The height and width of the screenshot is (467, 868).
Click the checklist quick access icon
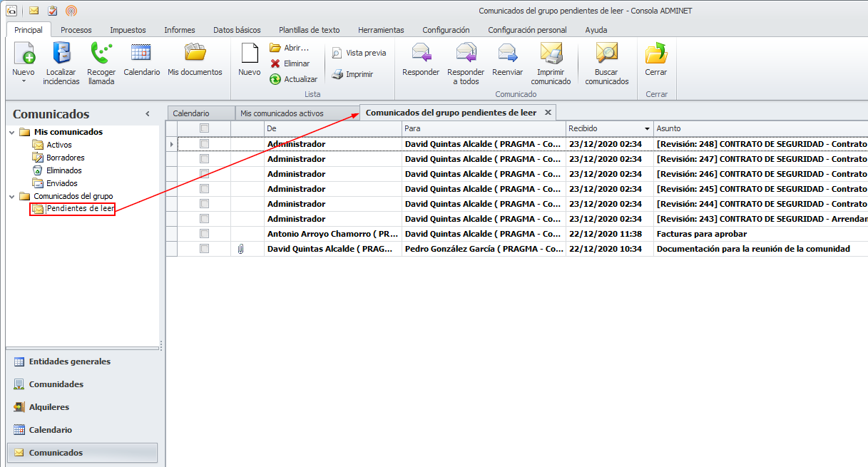[52, 11]
